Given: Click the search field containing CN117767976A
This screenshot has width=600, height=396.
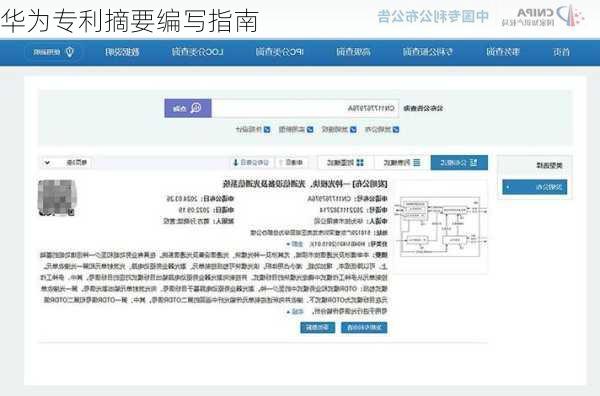Looking at the screenshot, I should click(x=305, y=108).
